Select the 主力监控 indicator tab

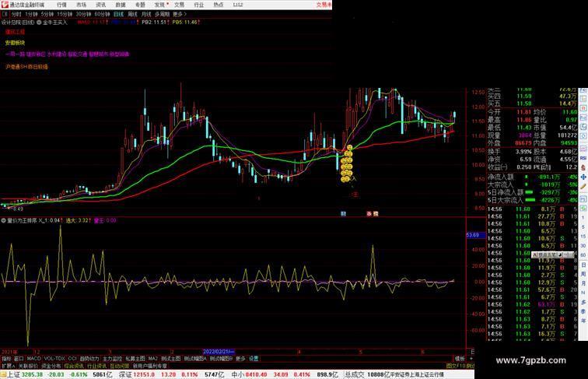pos(113,359)
